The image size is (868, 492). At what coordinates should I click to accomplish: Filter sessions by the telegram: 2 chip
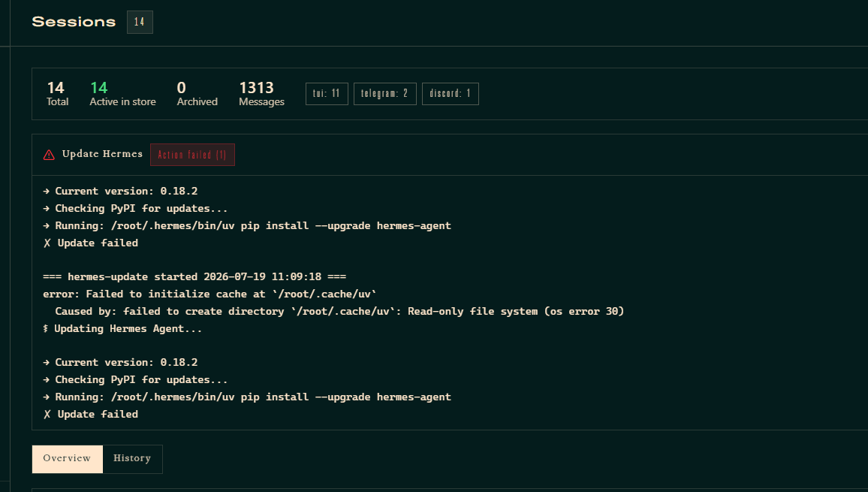tap(384, 94)
